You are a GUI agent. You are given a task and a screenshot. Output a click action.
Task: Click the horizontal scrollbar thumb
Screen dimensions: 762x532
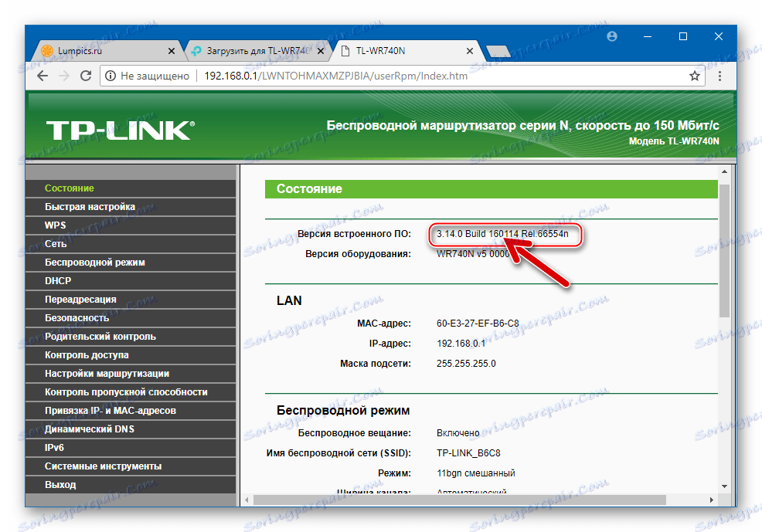point(460,500)
